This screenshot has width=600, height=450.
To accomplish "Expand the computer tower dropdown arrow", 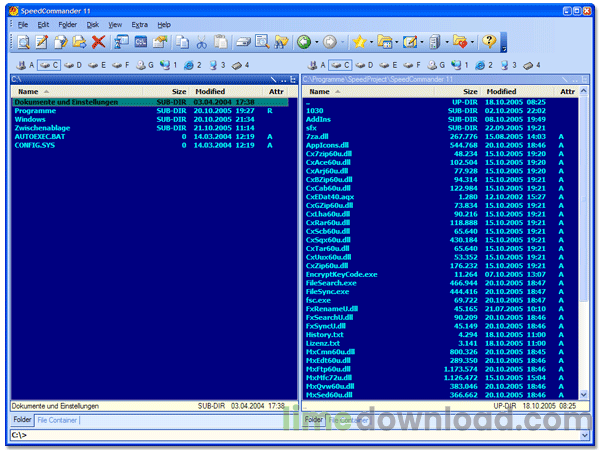I will click(x=447, y=42).
